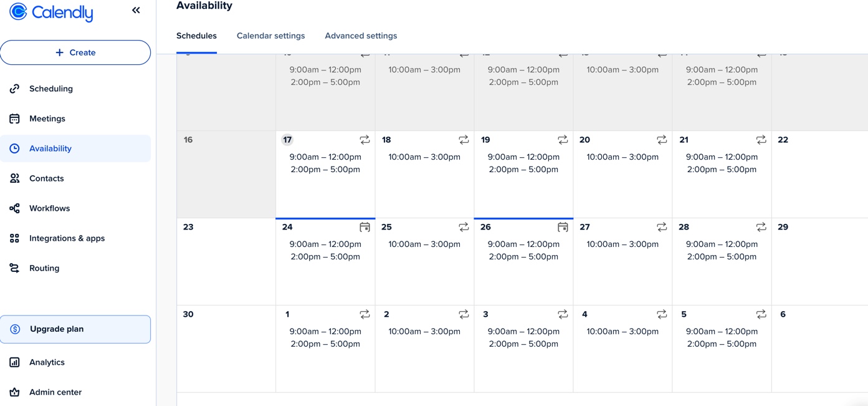
Task: Switch to the Advanced settings tab
Action: pyautogui.click(x=361, y=36)
